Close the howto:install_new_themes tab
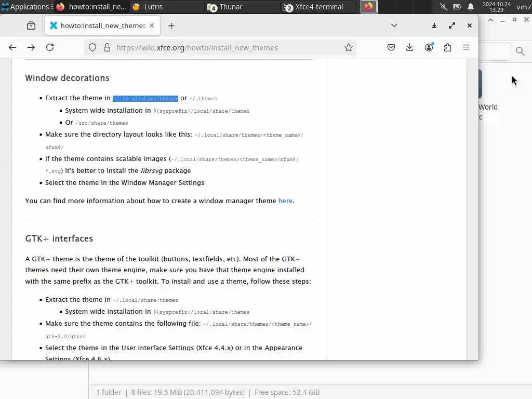The width and height of the screenshot is (532, 399). tap(152, 25)
